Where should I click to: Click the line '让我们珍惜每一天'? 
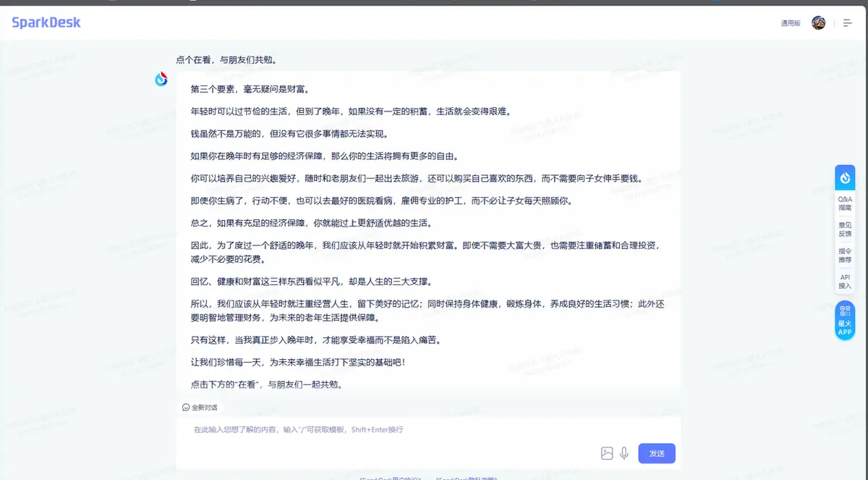click(298, 361)
